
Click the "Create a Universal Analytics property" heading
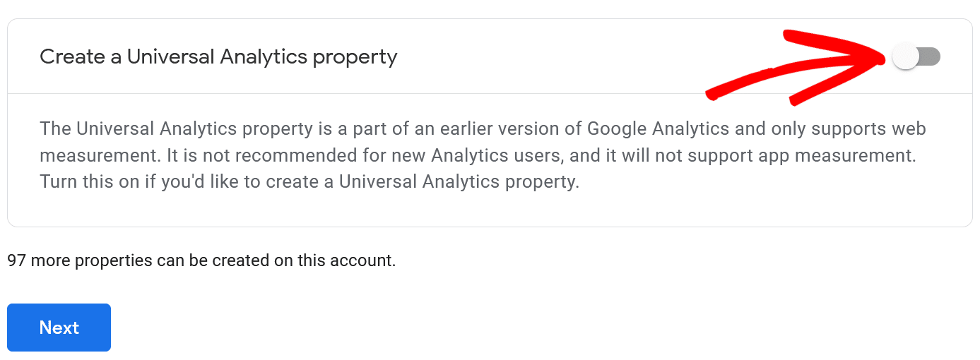click(218, 56)
